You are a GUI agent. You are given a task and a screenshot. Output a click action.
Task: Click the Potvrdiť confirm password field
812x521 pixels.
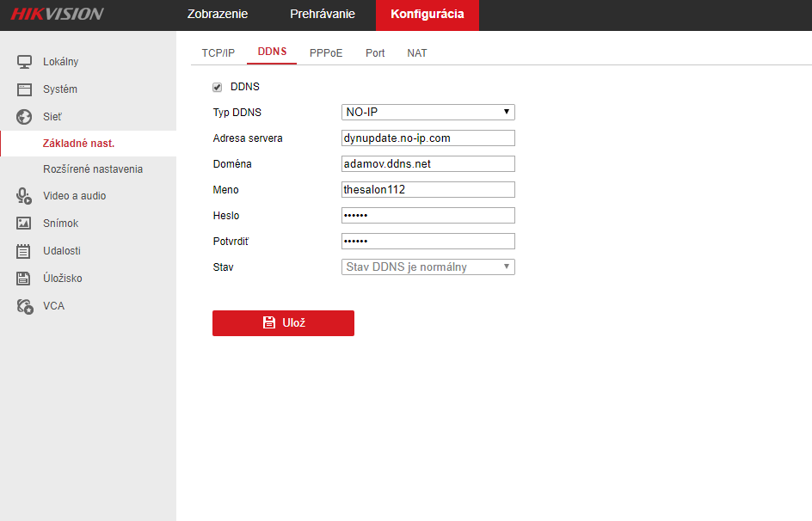tap(428, 242)
